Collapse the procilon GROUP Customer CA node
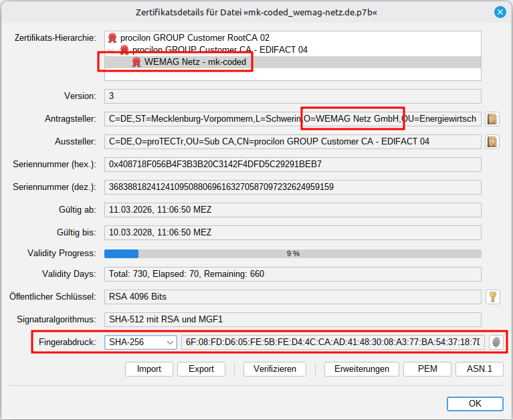Screen dimensions: 513x420 [110, 50]
